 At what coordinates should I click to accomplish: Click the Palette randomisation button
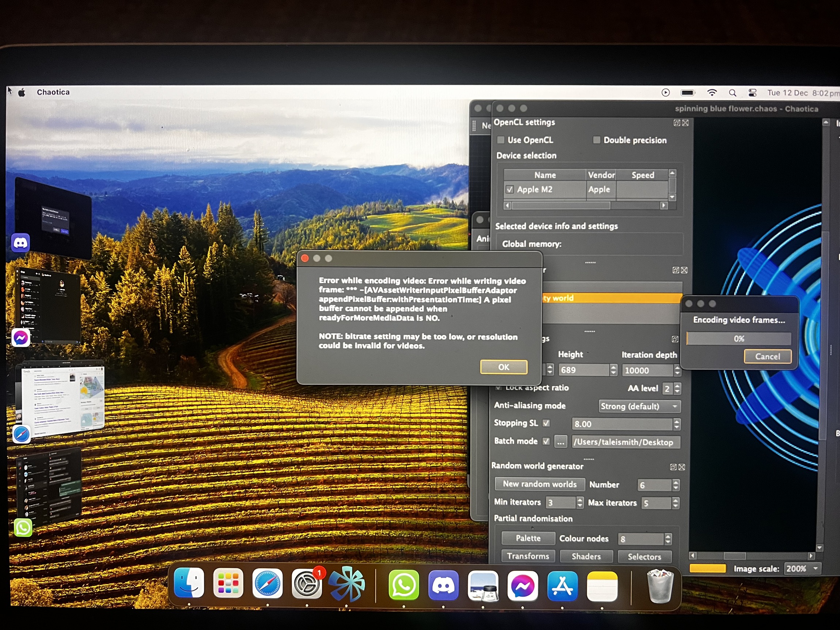pos(528,538)
